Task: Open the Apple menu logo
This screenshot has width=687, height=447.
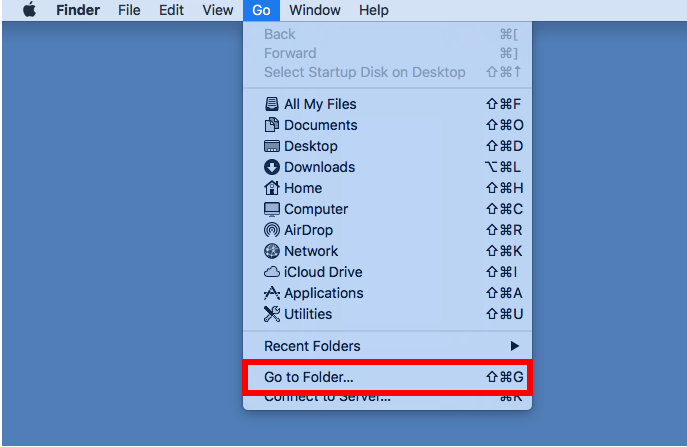Action: point(29,9)
